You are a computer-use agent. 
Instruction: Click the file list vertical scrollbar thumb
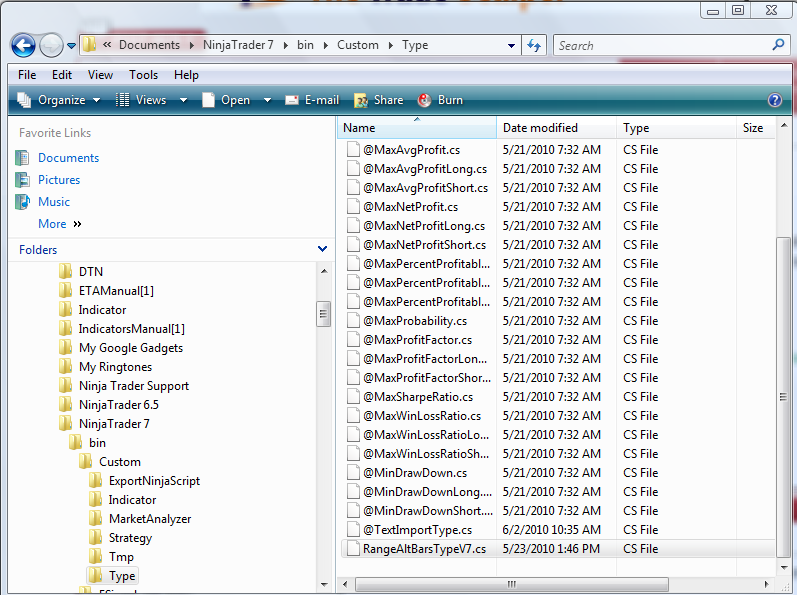[x=784, y=396]
